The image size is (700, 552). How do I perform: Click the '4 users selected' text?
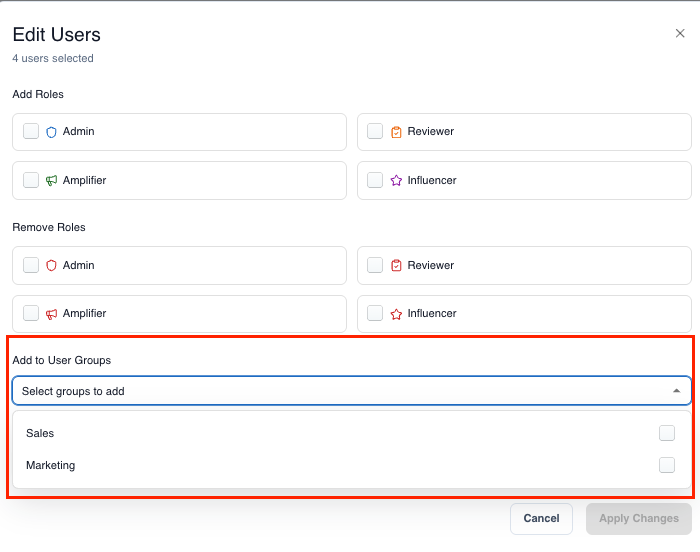pos(53,59)
